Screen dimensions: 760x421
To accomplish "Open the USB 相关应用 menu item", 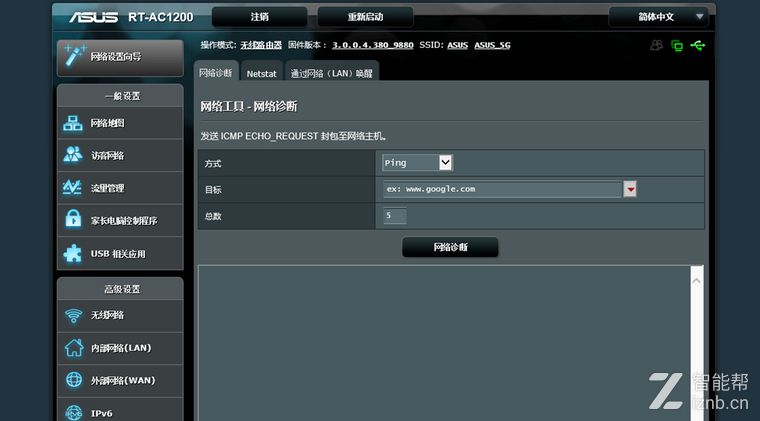I will [120, 253].
